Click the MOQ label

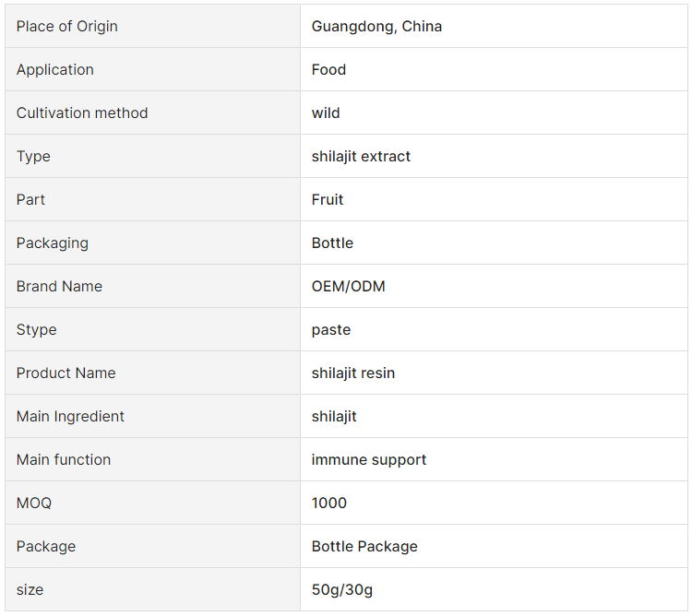pyautogui.click(x=34, y=503)
